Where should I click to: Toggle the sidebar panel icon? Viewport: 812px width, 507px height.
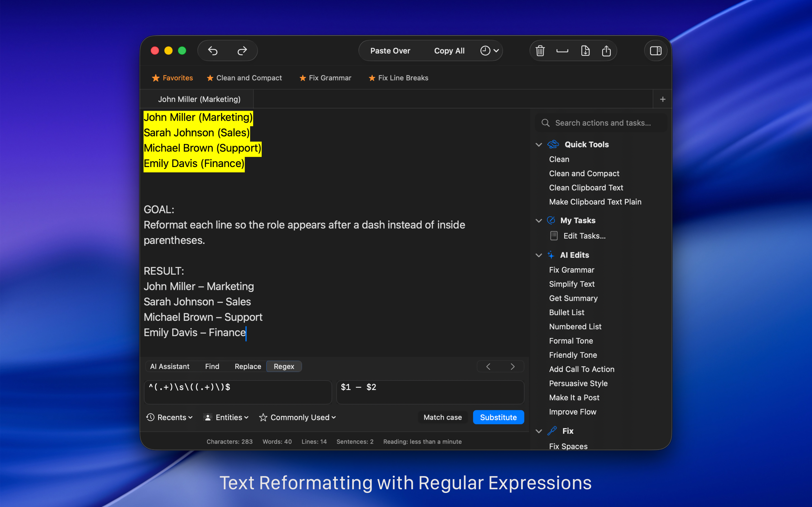click(655, 51)
